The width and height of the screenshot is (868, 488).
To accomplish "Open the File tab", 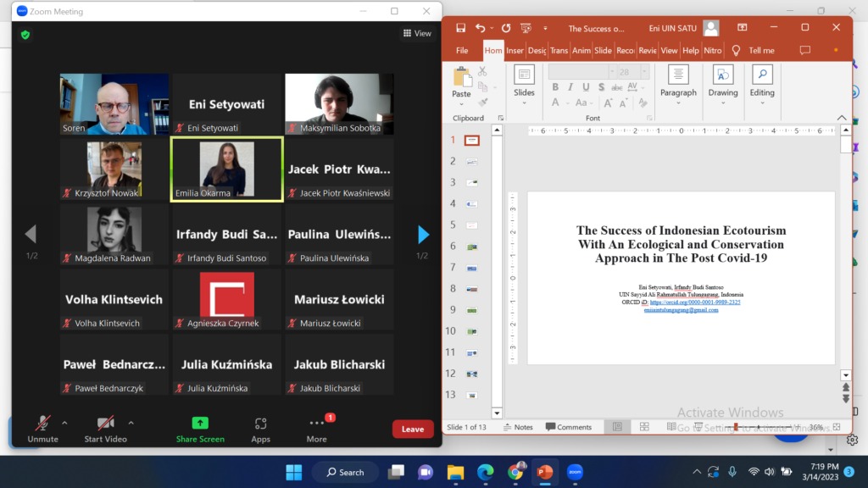I will tap(462, 50).
